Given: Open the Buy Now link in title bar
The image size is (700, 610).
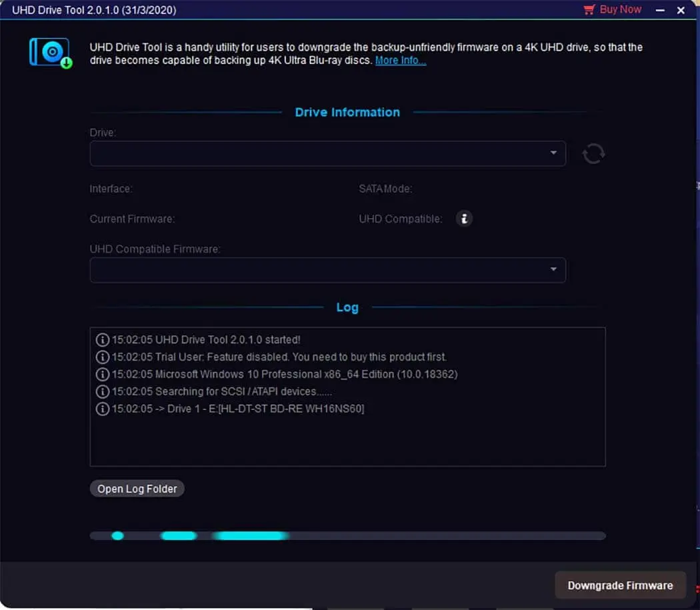Looking at the screenshot, I should [x=620, y=10].
